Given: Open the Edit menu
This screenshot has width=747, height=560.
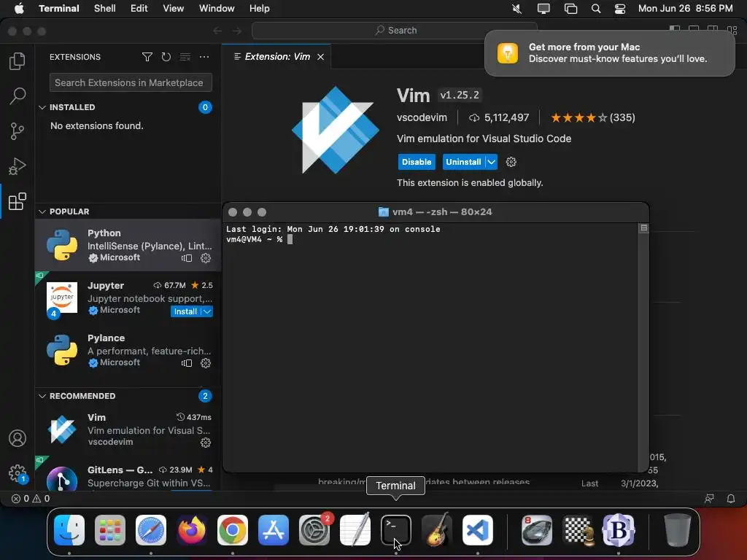Looking at the screenshot, I should pyautogui.click(x=139, y=9).
